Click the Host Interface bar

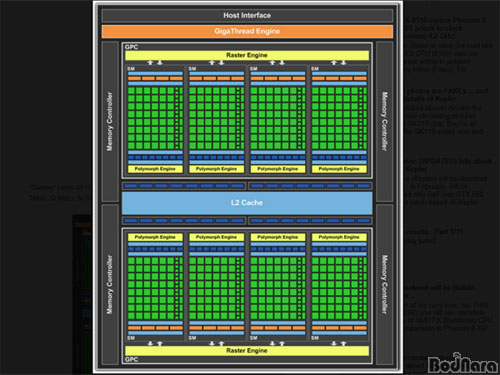click(247, 15)
